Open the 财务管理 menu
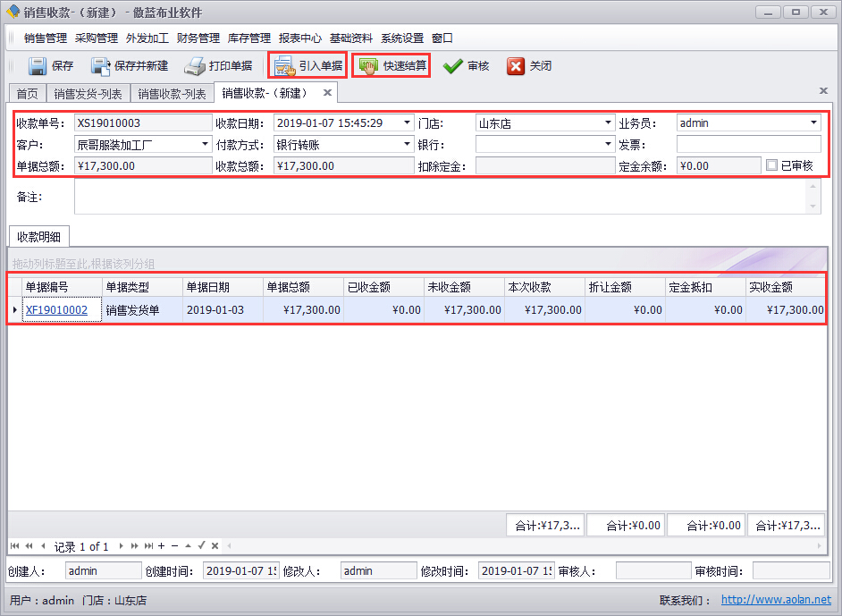Viewport: 842px width, 616px height. 198,38
